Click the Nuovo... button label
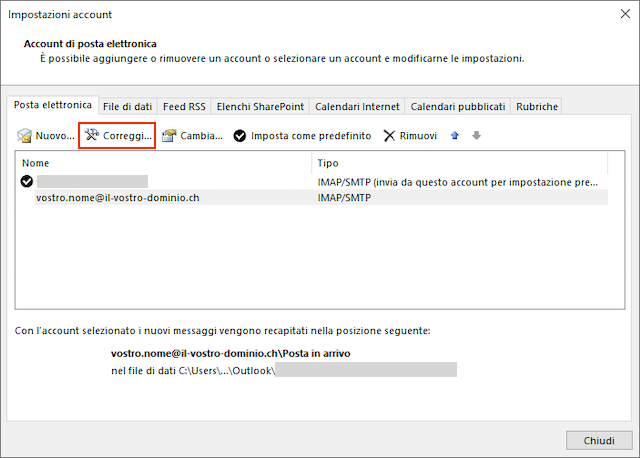Screen dimensions: 640x458 (55, 136)
